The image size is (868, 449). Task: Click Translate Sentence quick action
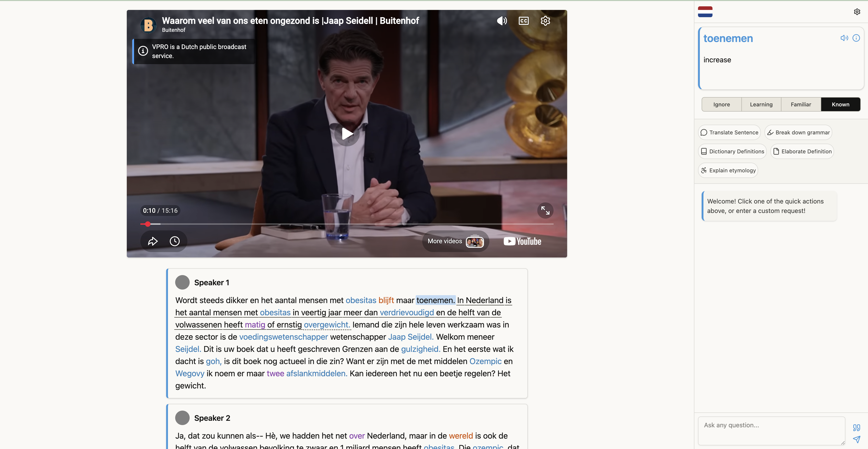click(x=729, y=133)
